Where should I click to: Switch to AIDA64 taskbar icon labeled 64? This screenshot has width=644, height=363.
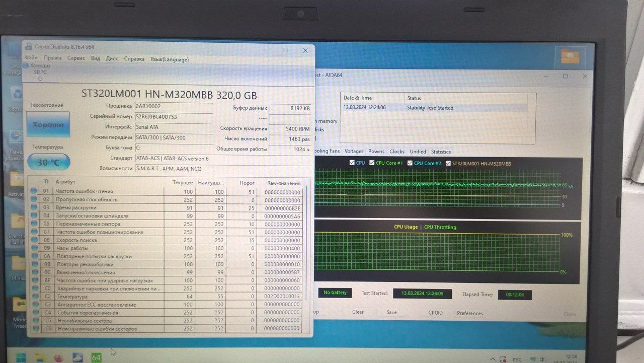tap(96, 357)
